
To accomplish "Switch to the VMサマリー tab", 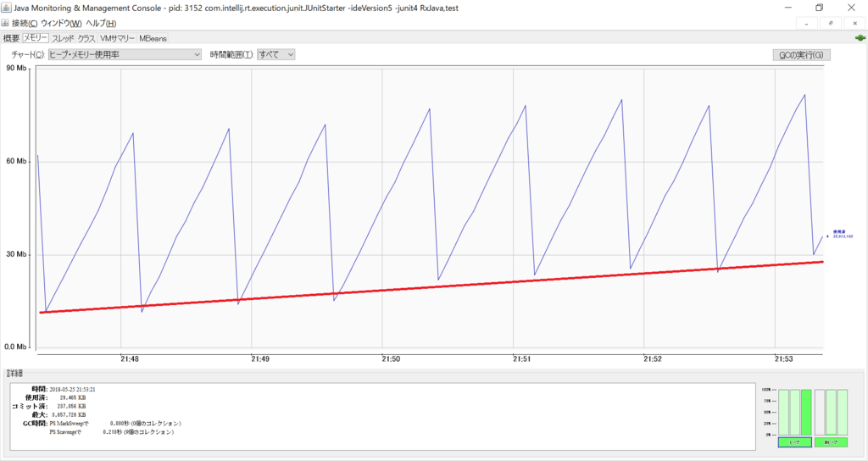I will 117,38.
